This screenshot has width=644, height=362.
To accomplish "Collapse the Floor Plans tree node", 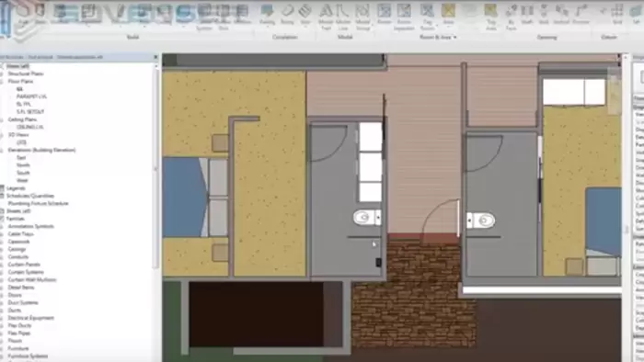I will point(2,81).
